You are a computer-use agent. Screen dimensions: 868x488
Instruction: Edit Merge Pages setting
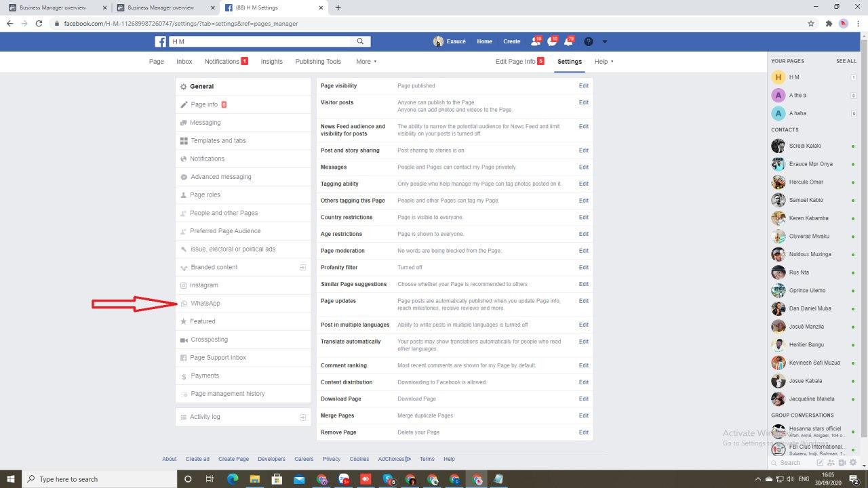(x=583, y=415)
